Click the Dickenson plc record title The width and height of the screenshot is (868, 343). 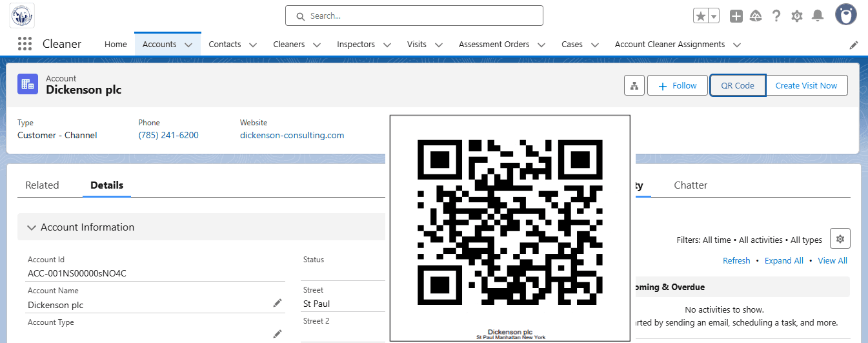tap(83, 90)
